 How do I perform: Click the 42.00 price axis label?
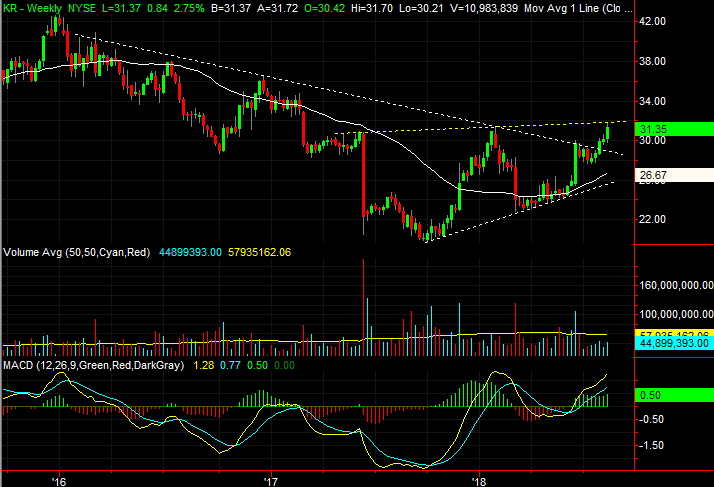653,21
